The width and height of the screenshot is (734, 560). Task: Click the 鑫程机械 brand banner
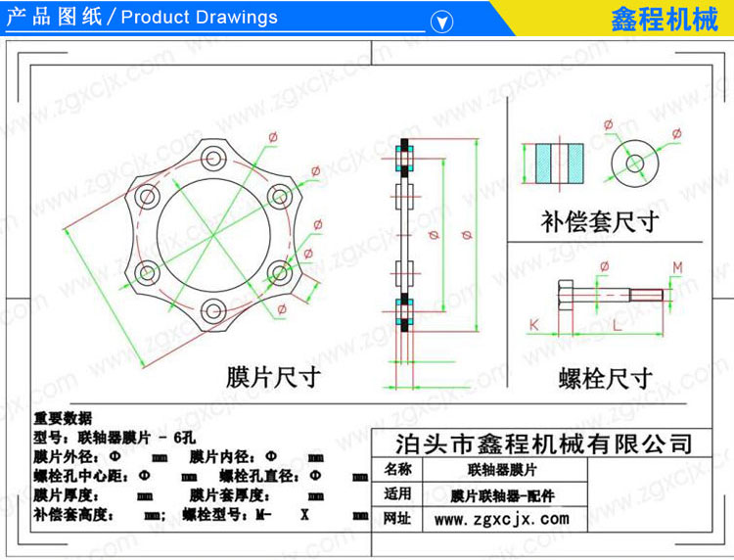[649, 19]
